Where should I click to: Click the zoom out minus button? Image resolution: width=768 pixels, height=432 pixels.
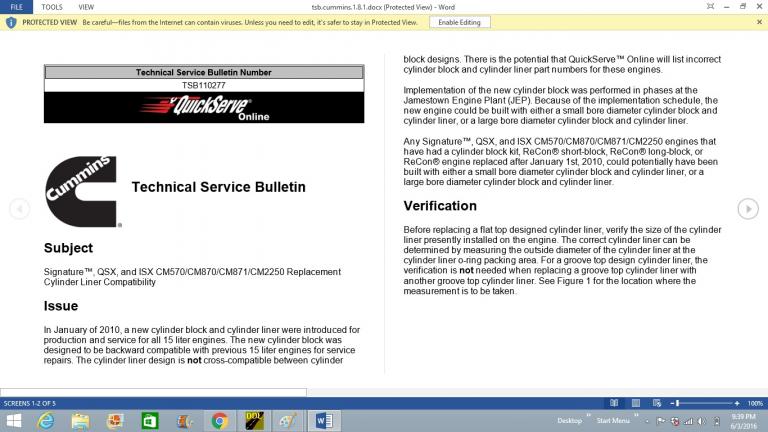click(672, 403)
